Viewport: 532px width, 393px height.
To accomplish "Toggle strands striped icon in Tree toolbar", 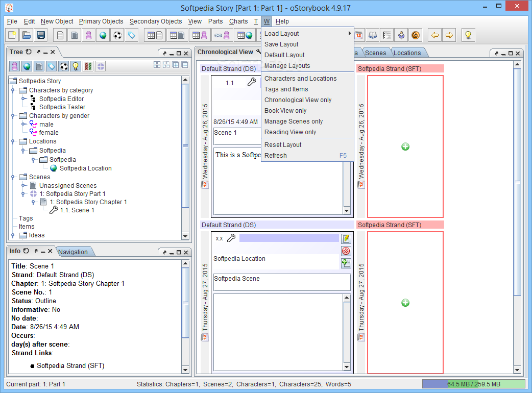I will point(88,66).
